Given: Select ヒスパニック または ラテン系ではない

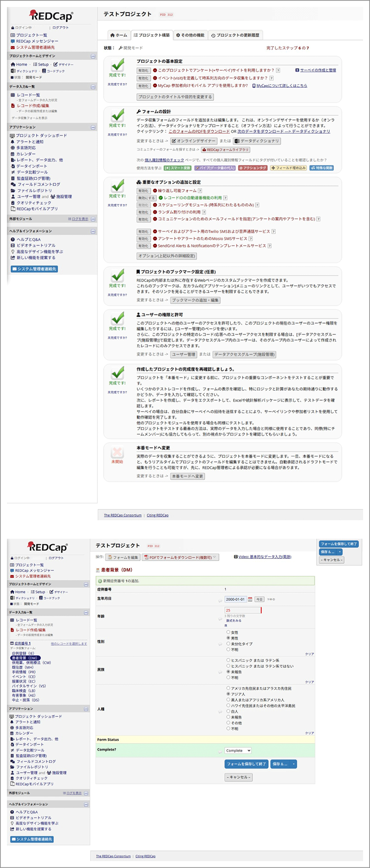Looking at the screenshot, I should click(x=228, y=666).
